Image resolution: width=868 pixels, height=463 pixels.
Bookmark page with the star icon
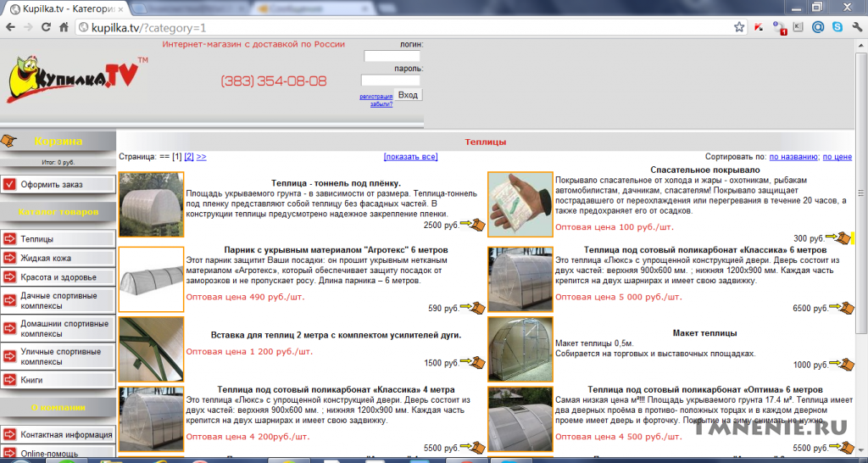739,27
